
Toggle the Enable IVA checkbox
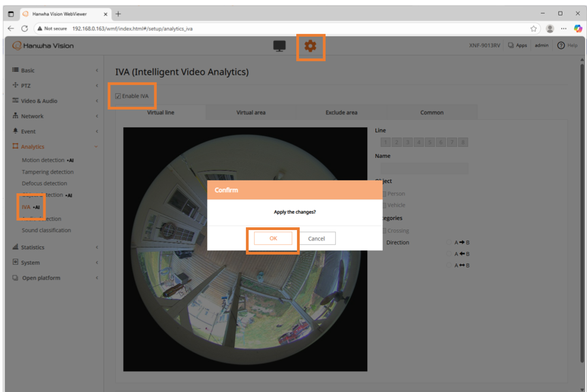point(118,96)
